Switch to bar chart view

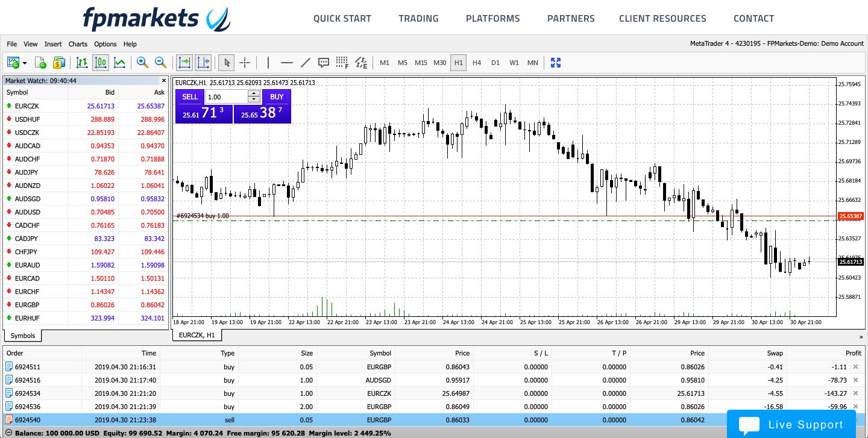(x=82, y=62)
